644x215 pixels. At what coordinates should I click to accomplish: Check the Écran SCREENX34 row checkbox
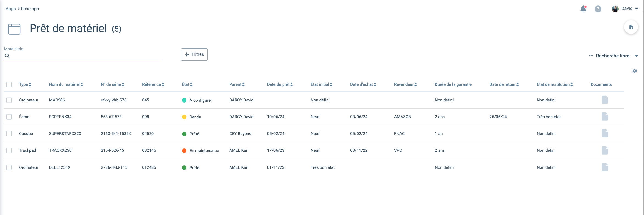click(x=9, y=117)
